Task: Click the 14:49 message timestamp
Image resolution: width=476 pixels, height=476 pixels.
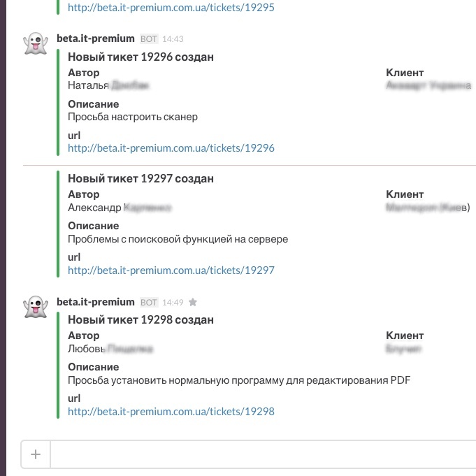Action: (x=173, y=303)
